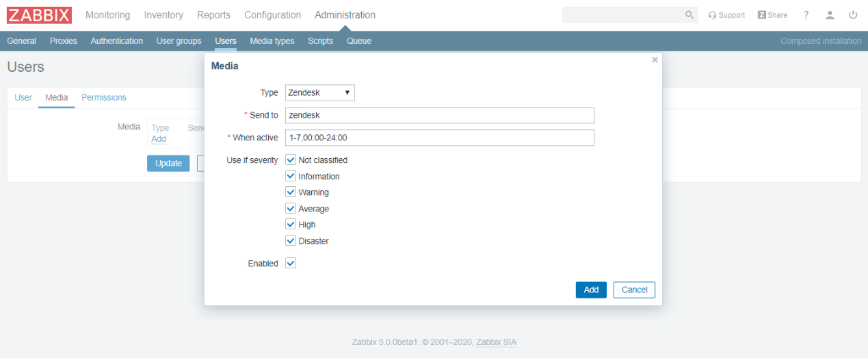868x358 pixels.
Task: Switch to the Permissions tab
Action: click(104, 98)
